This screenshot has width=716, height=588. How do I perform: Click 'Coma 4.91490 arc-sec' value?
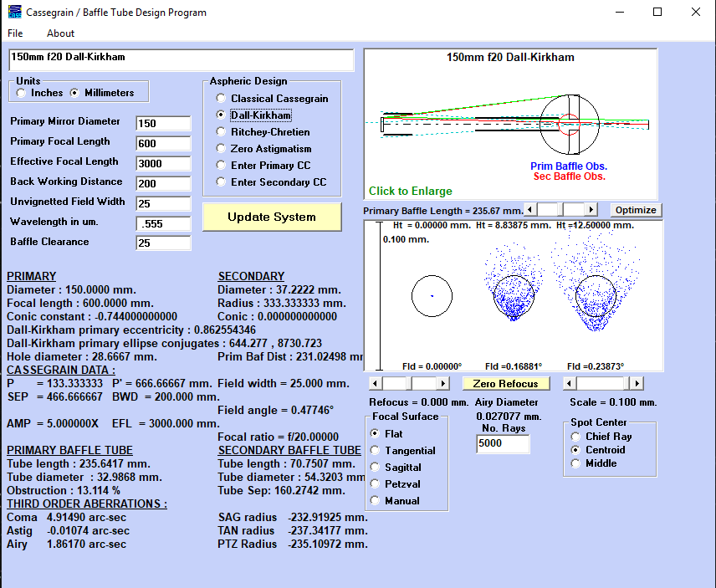pyautogui.click(x=67, y=517)
